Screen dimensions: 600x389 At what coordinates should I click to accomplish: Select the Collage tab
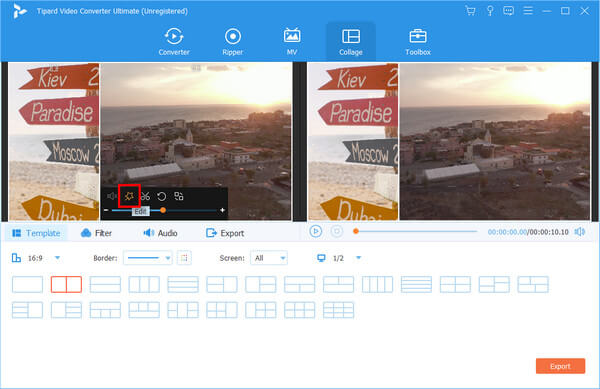tap(351, 42)
